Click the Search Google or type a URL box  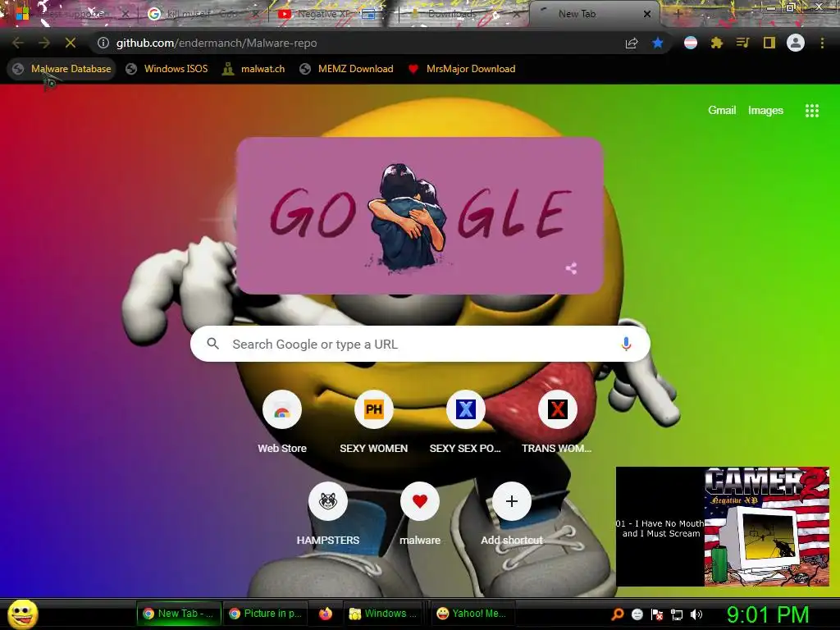pyautogui.click(x=420, y=344)
